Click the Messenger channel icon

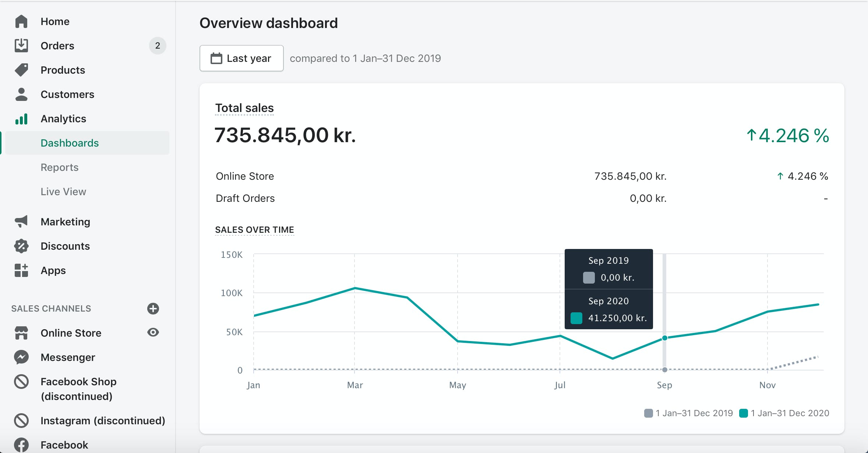(21, 357)
